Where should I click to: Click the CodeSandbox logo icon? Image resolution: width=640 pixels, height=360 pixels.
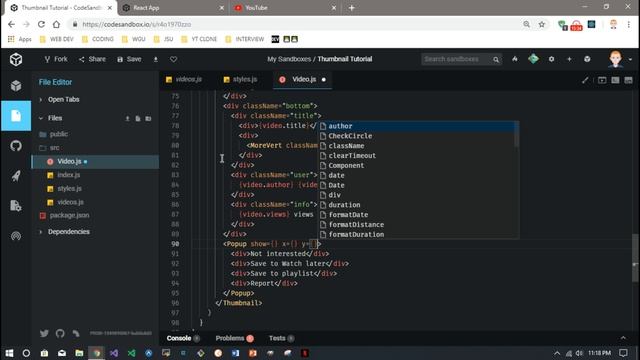click(16, 60)
